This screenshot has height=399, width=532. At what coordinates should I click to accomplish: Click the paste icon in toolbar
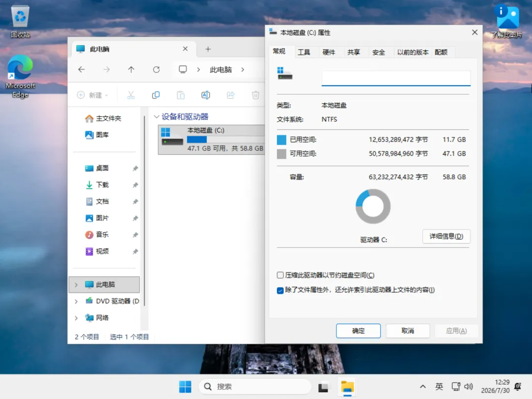click(181, 95)
